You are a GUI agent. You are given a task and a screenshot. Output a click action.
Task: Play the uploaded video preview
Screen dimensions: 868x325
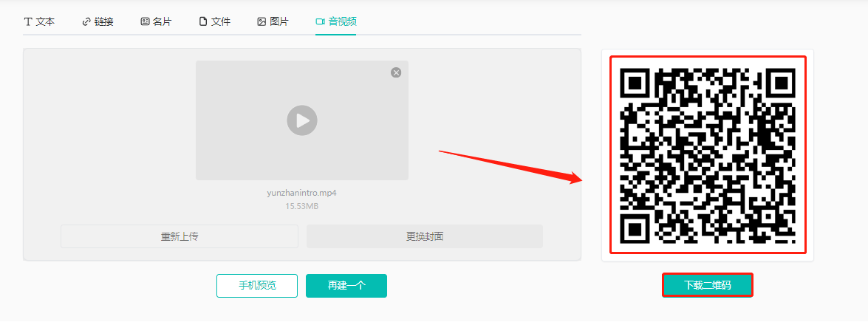[301, 120]
